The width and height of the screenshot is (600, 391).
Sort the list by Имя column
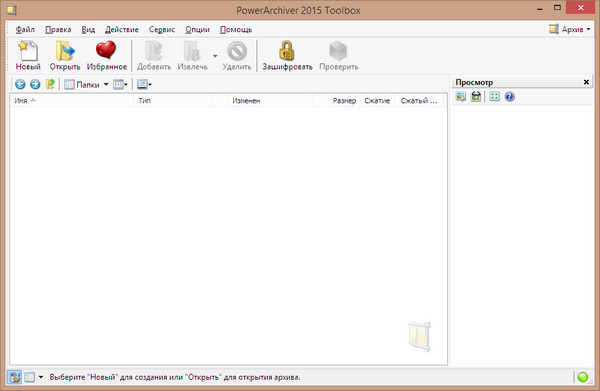[72, 101]
